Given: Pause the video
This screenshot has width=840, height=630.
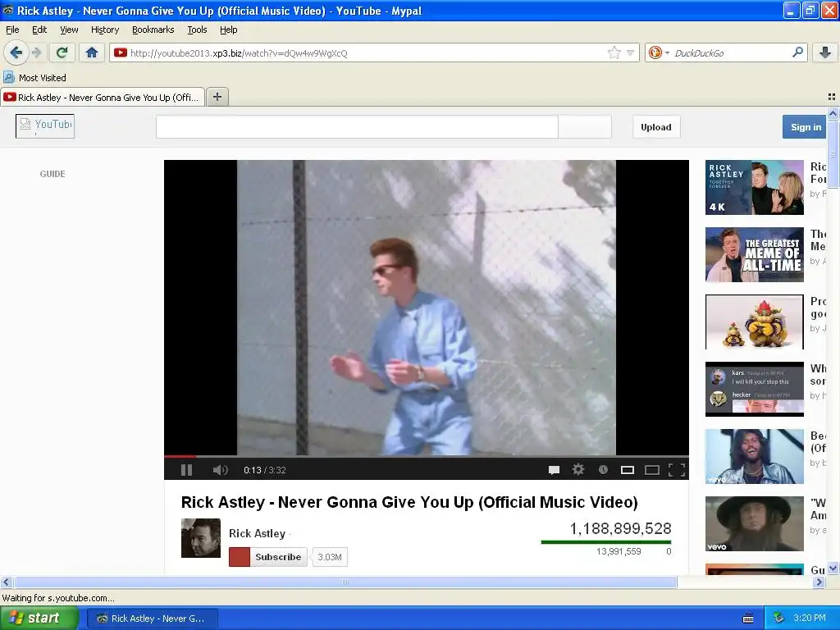Looking at the screenshot, I should coord(186,470).
